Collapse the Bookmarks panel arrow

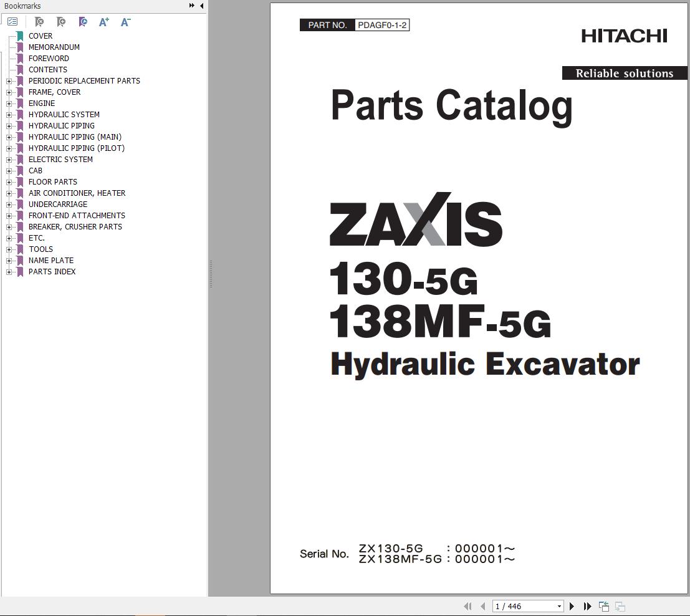[x=201, y=6]
